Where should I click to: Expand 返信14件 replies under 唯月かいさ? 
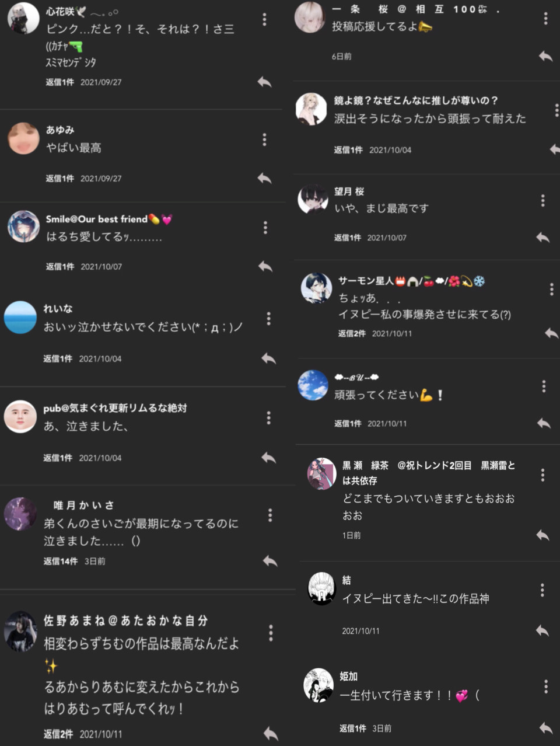pos(61,561)
